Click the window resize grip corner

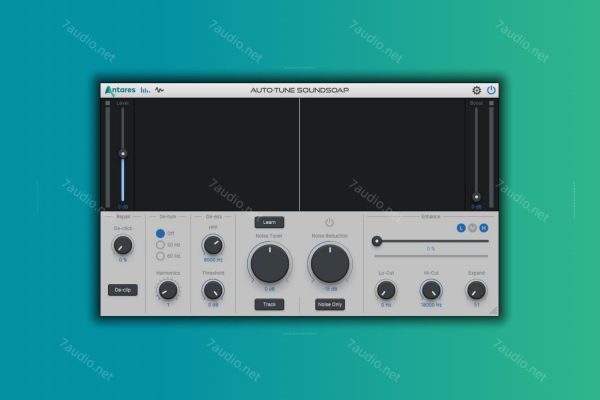[493, 310]
